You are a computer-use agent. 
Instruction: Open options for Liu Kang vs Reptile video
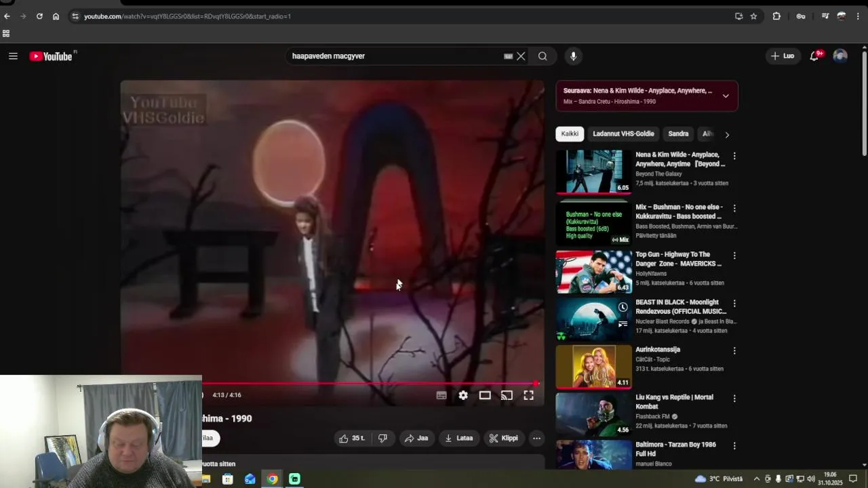(x=734, y=399)
